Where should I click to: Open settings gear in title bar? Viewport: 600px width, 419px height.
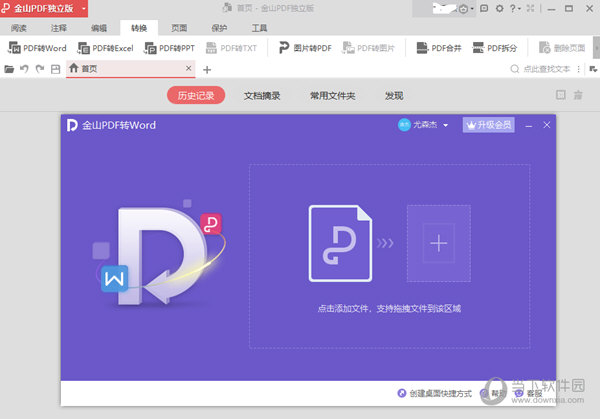tap(499, 8)
